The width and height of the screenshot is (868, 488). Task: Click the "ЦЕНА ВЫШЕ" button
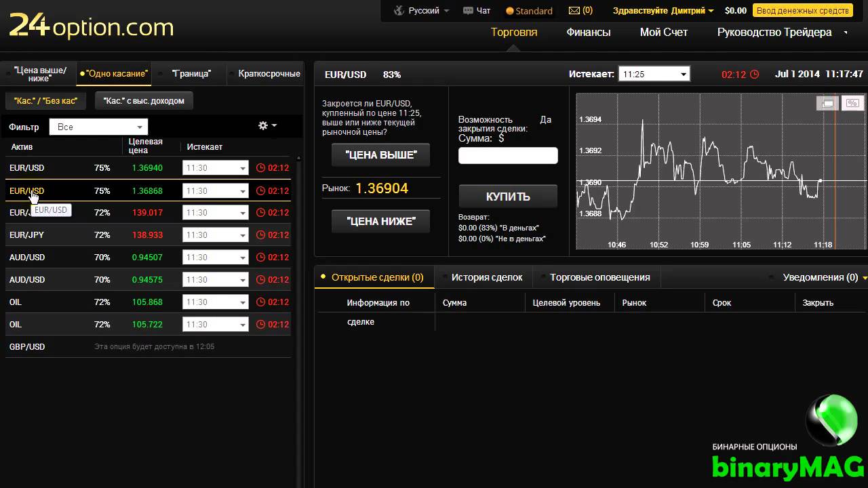tap(380, 155)
